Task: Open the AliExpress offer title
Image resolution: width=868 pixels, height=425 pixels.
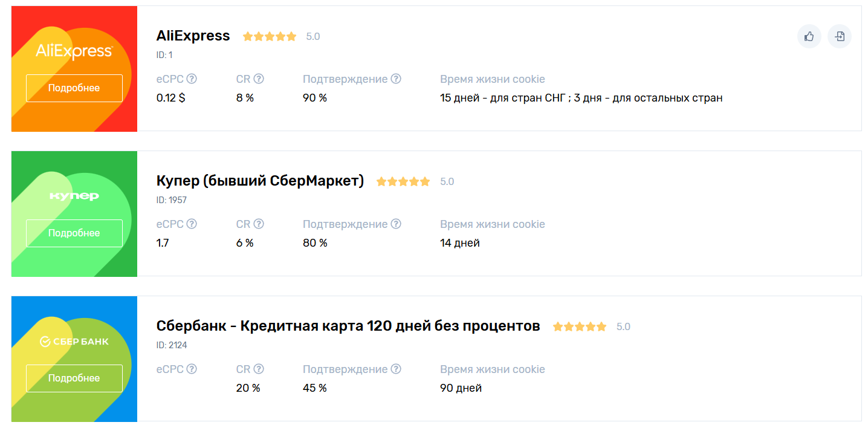Action: tap(193, 36)
